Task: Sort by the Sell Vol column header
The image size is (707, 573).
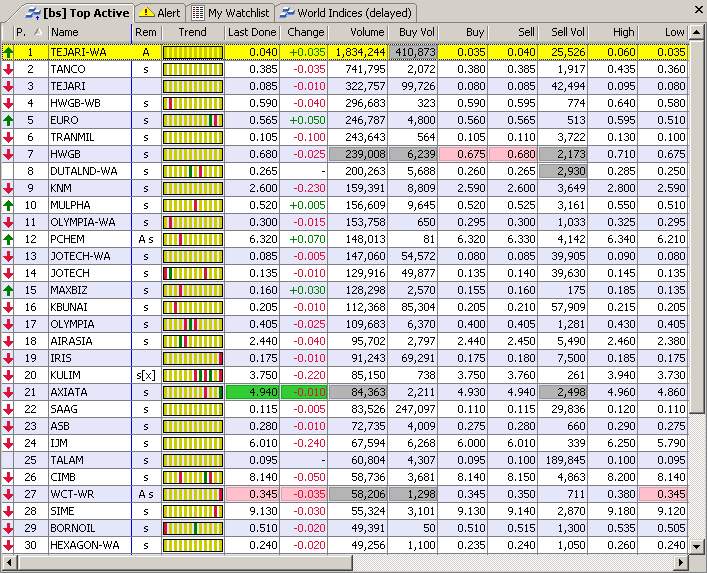Action: pos(563,32)
